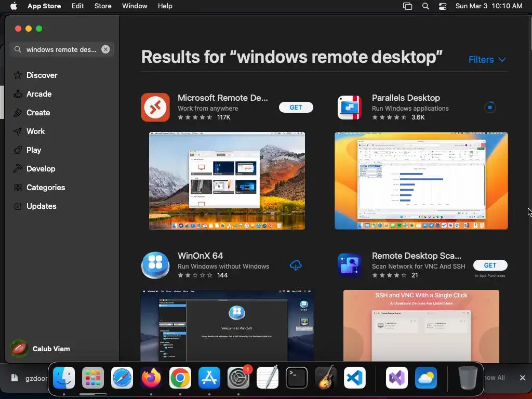Open the Parallels Desktop title link
This screenshot has height=399, width=532.
click(406, 98)
